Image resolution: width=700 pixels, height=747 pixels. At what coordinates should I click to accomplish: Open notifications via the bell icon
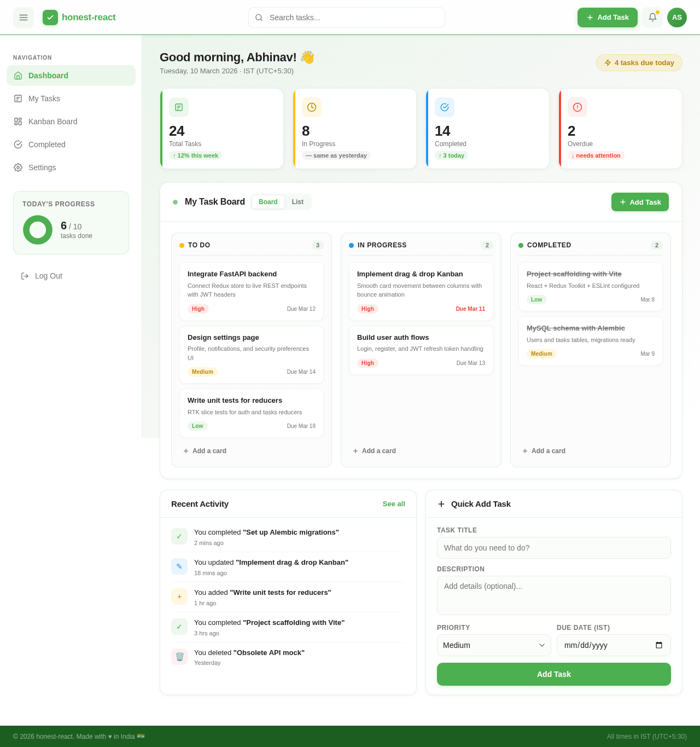[652, 17]
